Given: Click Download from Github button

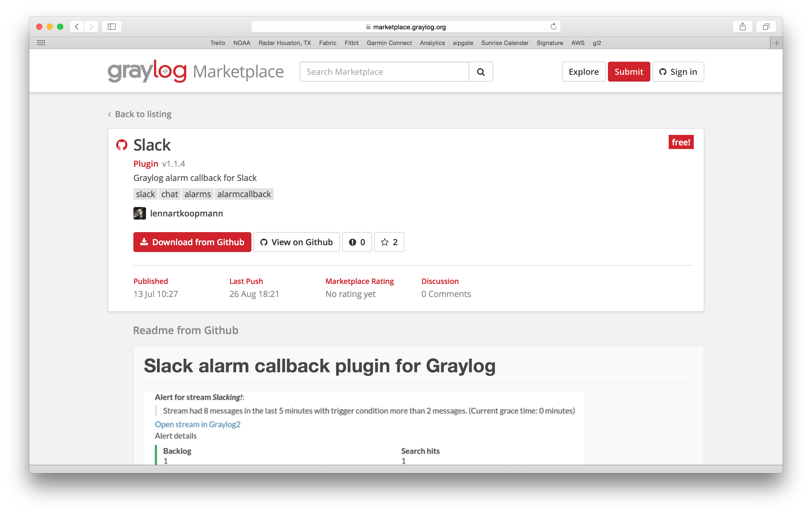Looking at the screenshot, I should pyautogui.click(x=192, y=242).
